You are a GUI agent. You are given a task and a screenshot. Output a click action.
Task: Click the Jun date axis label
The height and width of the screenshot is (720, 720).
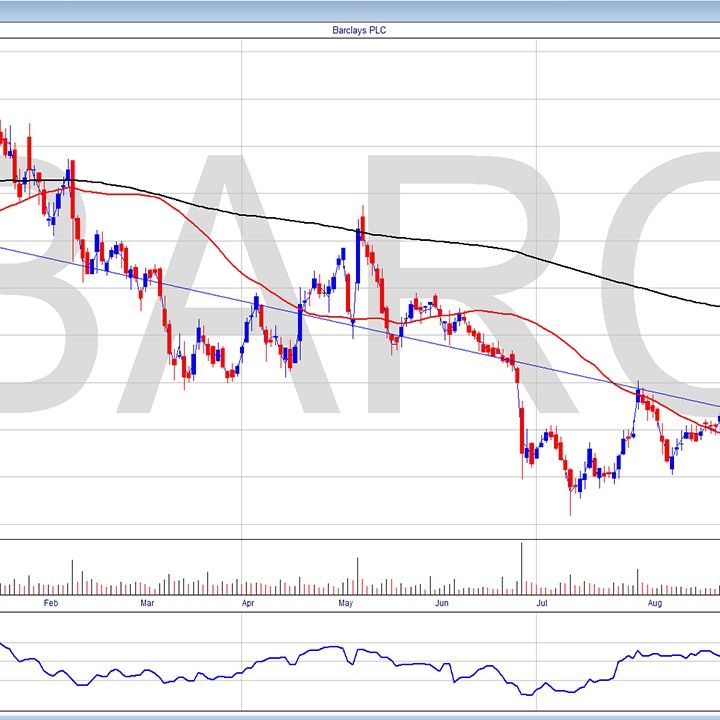pos(441,604)
